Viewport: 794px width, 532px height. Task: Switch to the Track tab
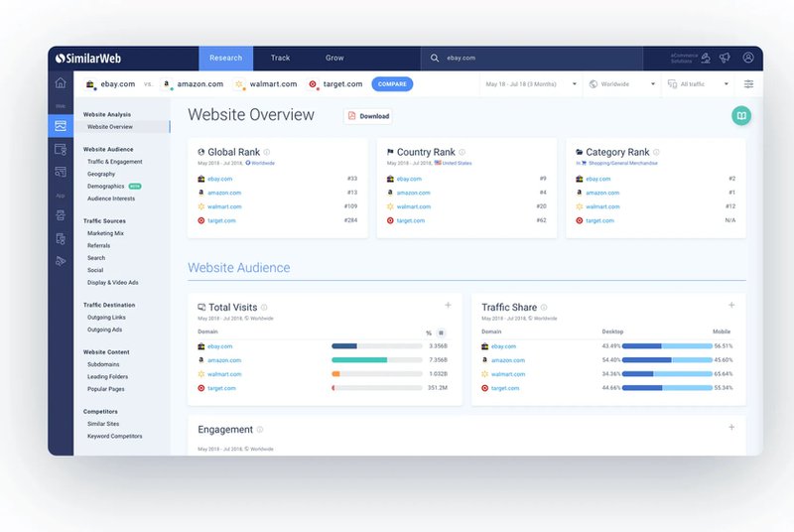point(281,58)
